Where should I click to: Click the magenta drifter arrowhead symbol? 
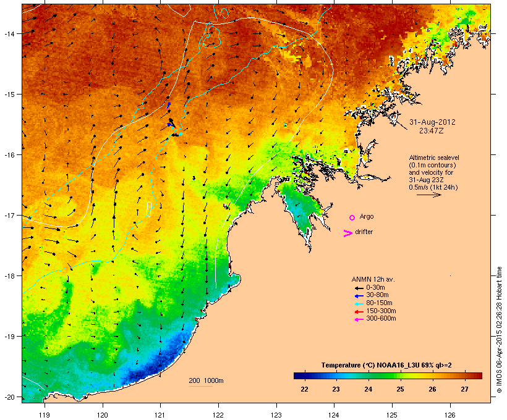tap(348, 233)
